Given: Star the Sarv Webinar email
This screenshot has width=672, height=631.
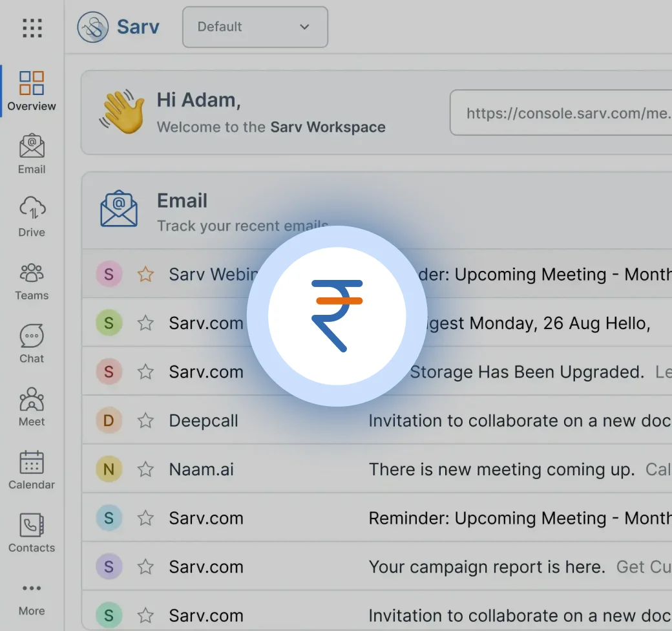Looking at the screenshot, I should [146, 274].
